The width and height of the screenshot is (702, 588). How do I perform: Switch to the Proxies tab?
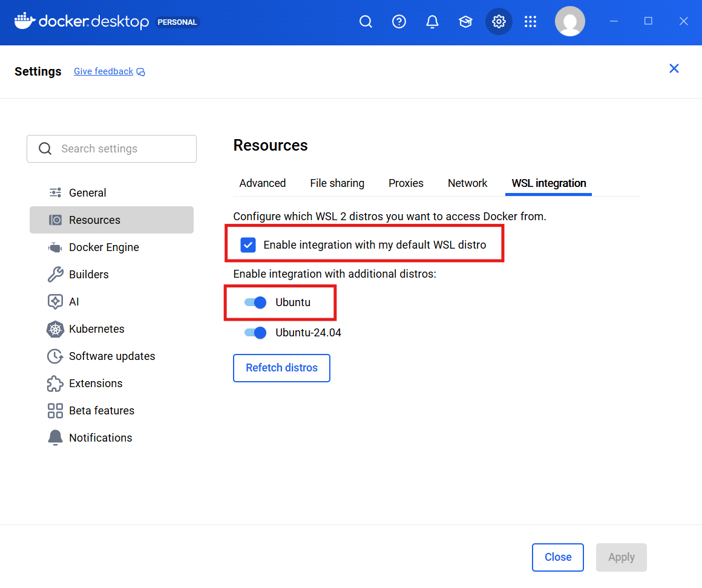pos(405,183)
